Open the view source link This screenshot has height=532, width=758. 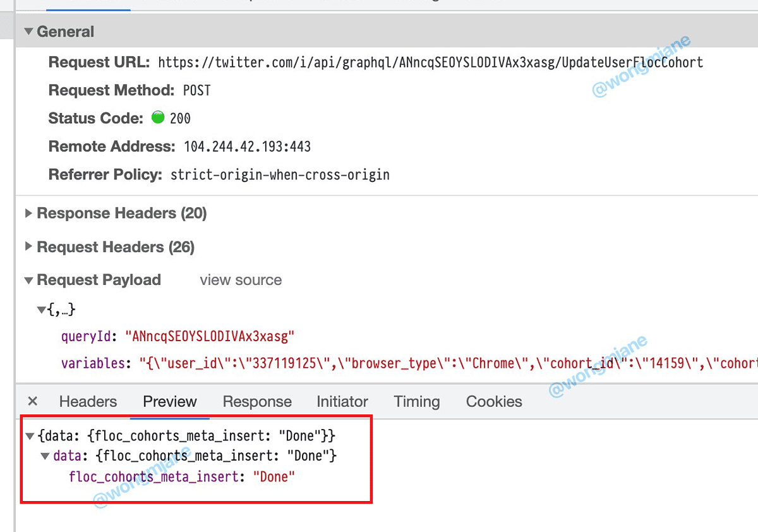pyautogui.click(x=240, y=280)
